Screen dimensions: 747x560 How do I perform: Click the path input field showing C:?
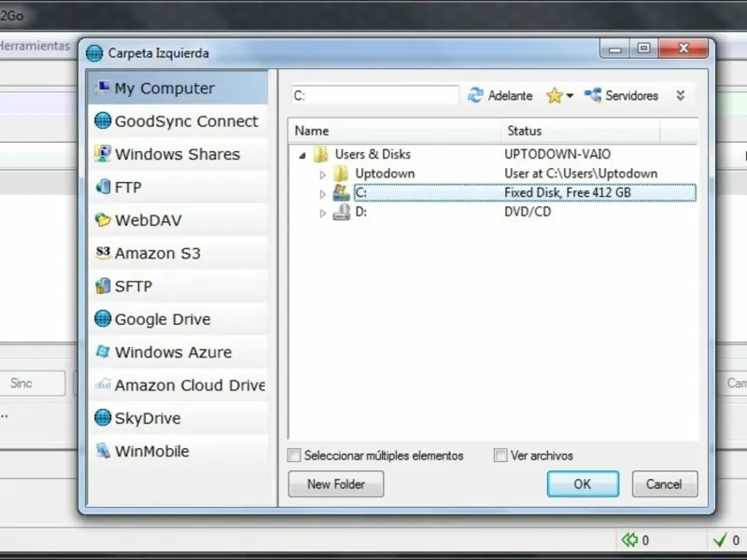375,96
